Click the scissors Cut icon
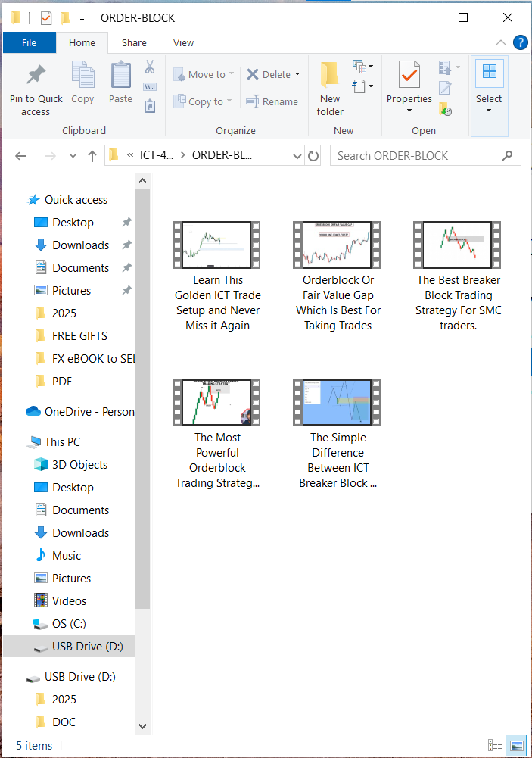Viewport: 532px width, 758px height. tap(150, 67)
